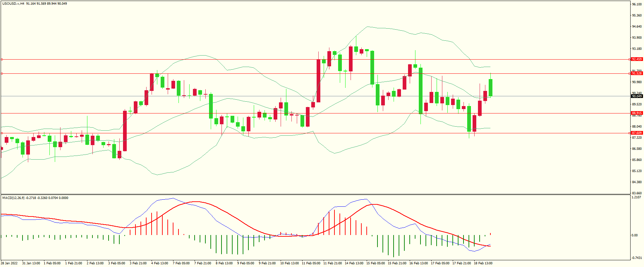The height and width of the screenshot is (267, 644).
Task: Click the -0.7431 MACD scale value
Action: point(637,258)
